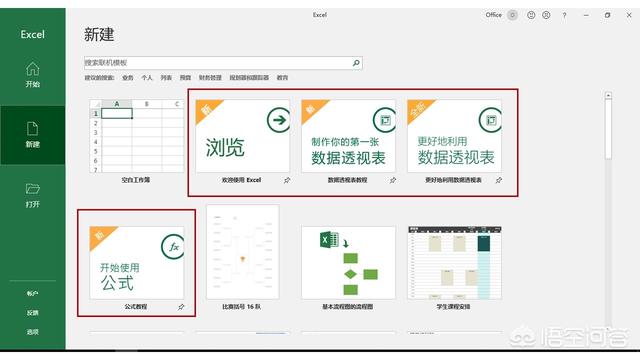Select the 打开 folder icon in sidebar
This screenshot has width=640, height=360.
33,189
